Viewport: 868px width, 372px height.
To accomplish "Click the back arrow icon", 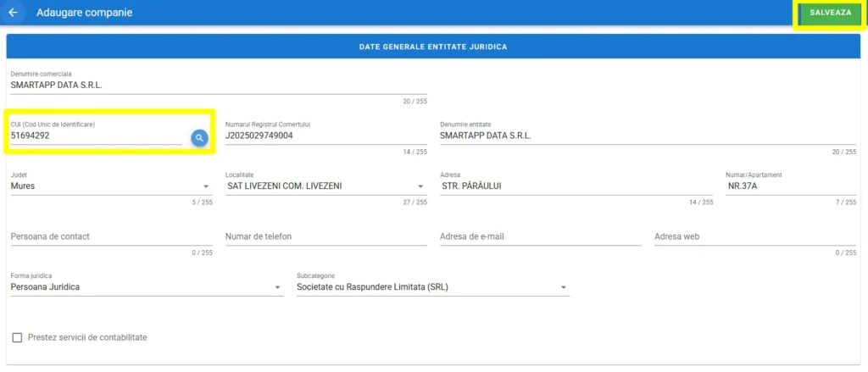I will [x=13, y=13].
